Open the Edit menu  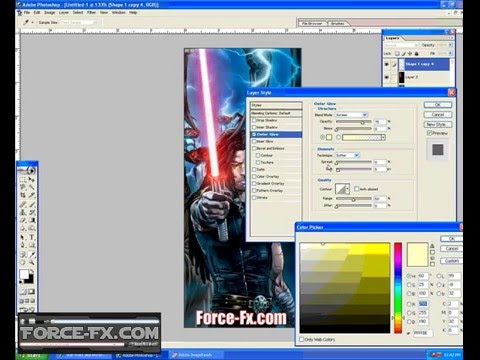pos(37,12)
